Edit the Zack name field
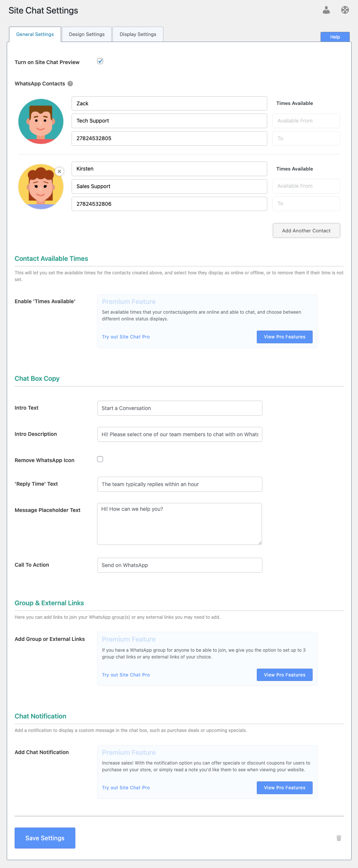Viewport: 358px width, 868px height. pos(169,103)
